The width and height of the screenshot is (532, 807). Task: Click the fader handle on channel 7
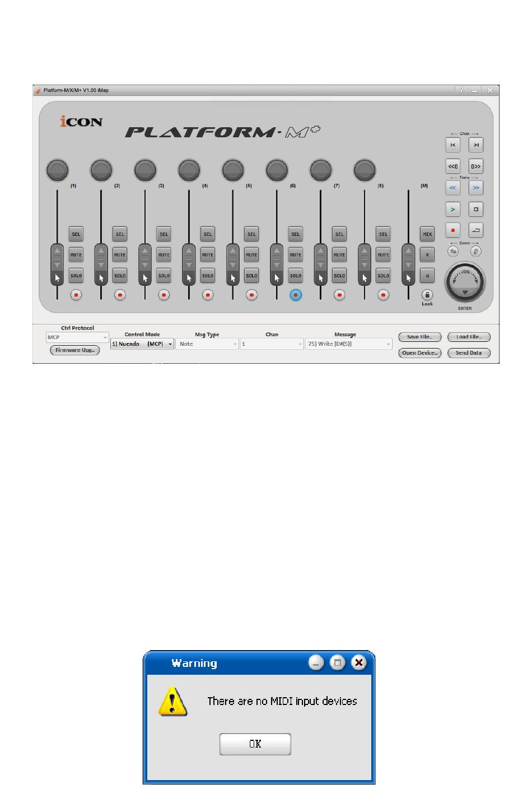click(320, 265)
